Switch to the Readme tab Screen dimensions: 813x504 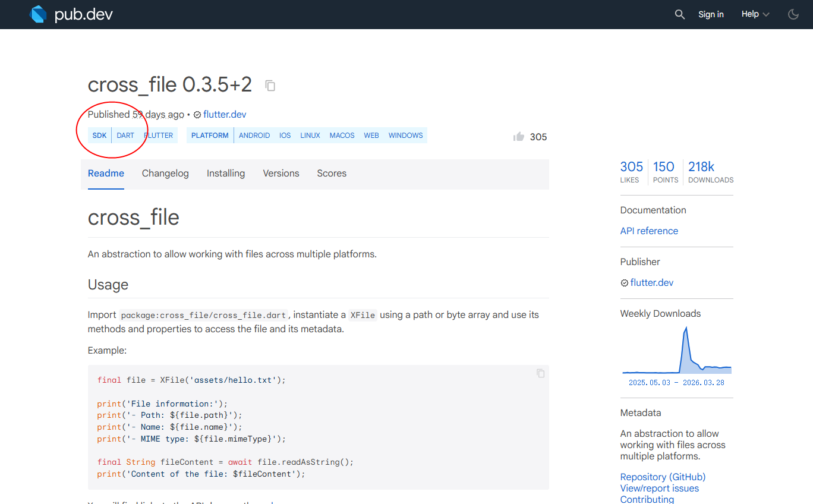click(x=106, y=174)
